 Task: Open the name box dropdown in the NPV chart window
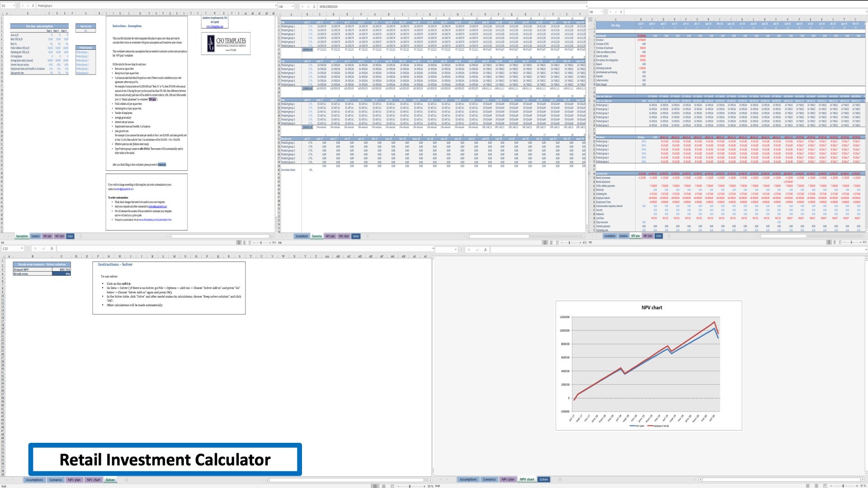(456, 249)
